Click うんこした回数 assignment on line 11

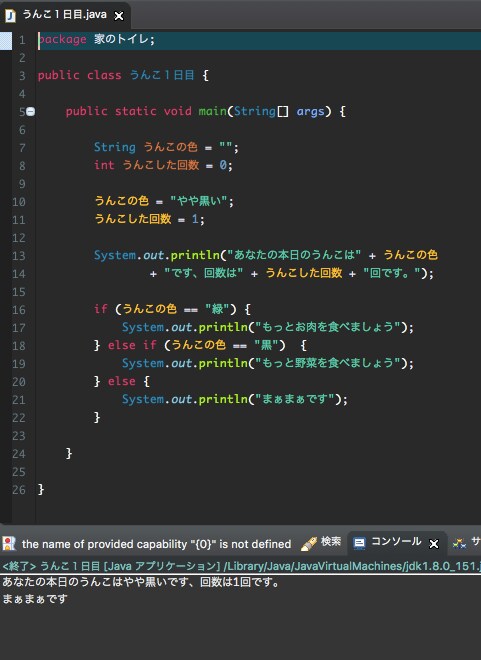pyautogui.click(x=133, y=219)
